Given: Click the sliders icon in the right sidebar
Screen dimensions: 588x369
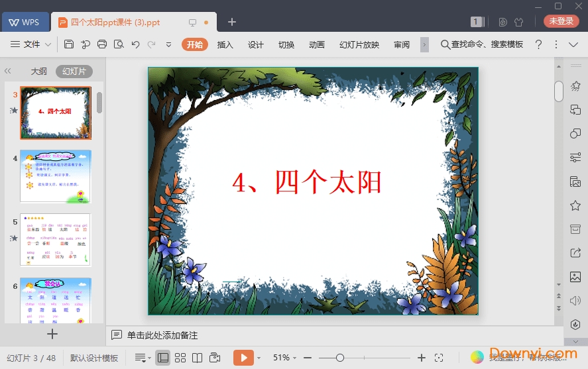Looking at the screenshot, I should pos(575,158).
